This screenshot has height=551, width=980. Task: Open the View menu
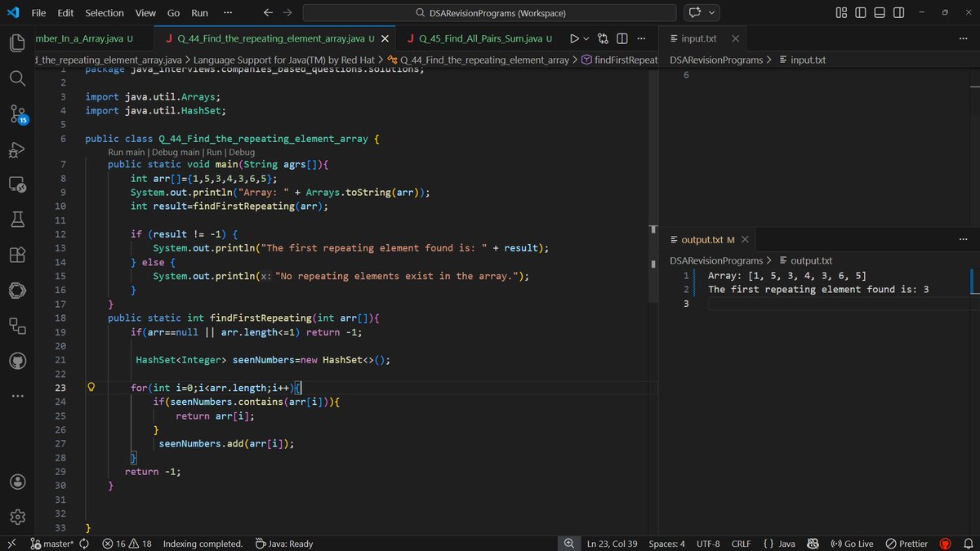(145, 13)
